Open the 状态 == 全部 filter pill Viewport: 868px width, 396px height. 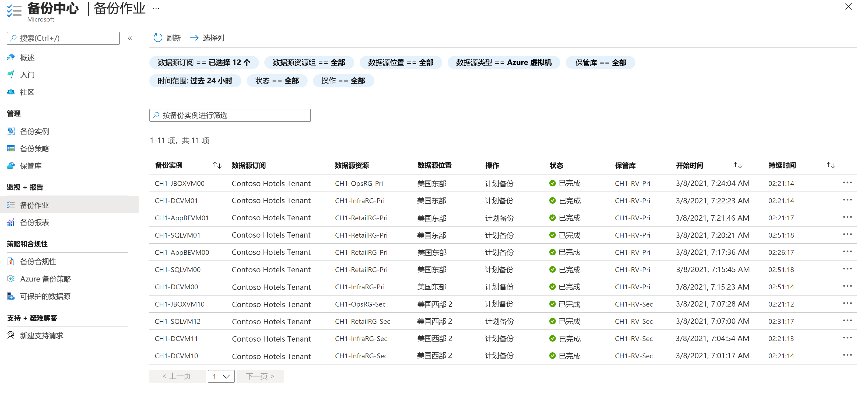tap(277, 81)
